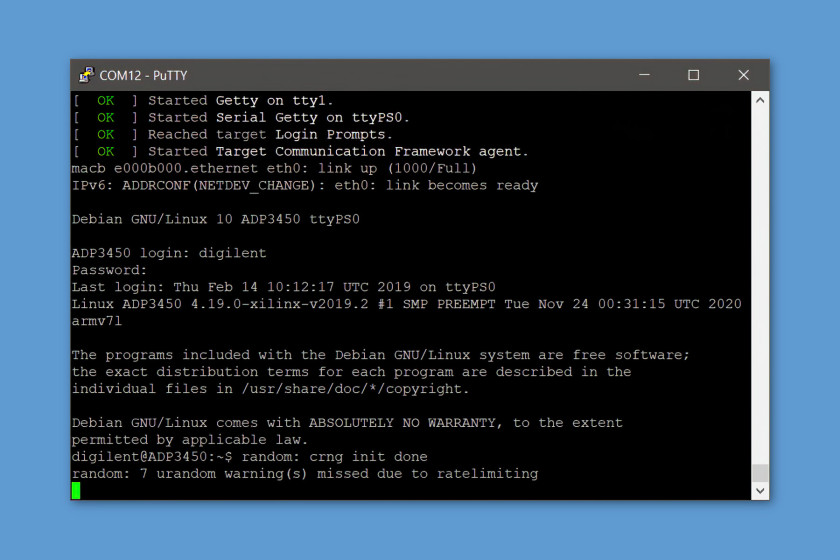Click the terminal scrollbar thumb
Viewport: 840px width, 560px height.
coord(760,473)
